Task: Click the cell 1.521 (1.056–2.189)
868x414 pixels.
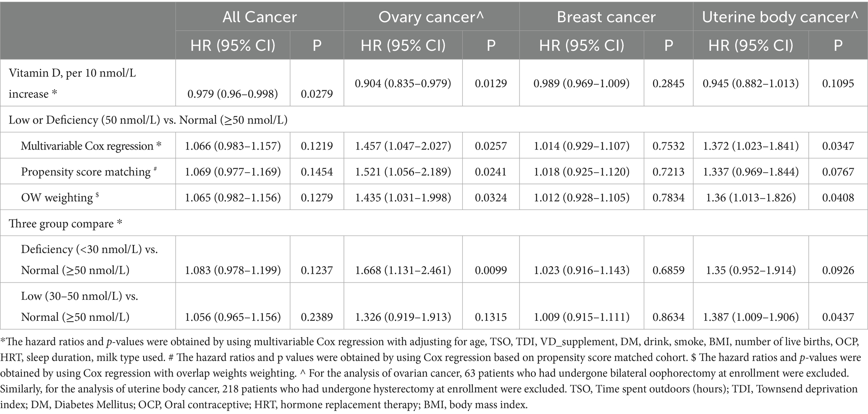Action: (x=403, y=171)
